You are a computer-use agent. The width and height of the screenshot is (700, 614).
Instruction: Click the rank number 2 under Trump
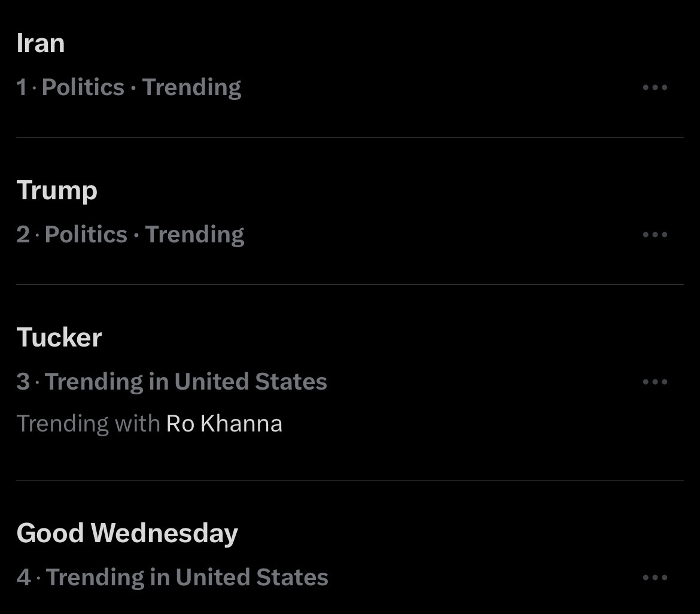pyautogui.click(x=23, y=235)
